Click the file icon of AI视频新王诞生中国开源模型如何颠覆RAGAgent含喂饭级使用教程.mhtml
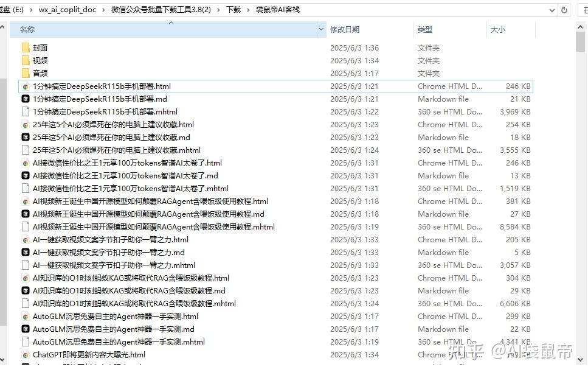 pos(26,226)
